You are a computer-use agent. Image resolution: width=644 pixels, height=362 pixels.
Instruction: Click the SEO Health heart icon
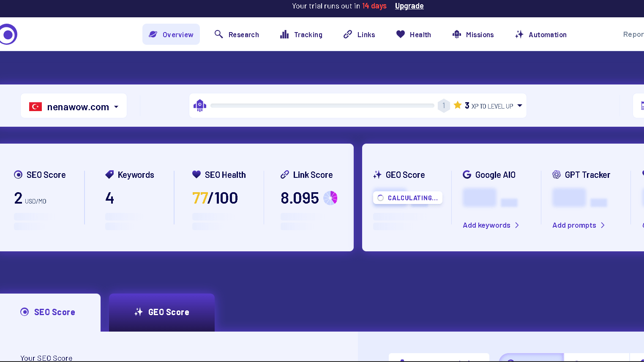tap(196, 174)
